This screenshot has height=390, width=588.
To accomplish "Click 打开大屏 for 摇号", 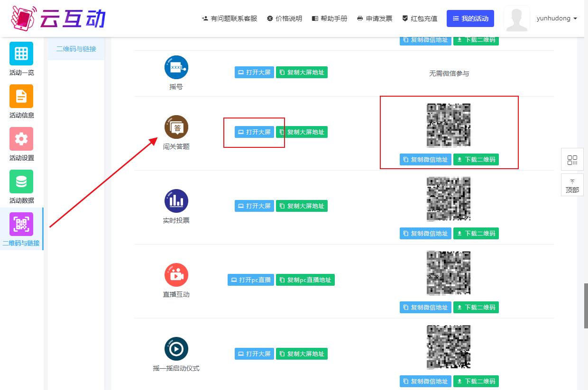I will pos(254,73).
